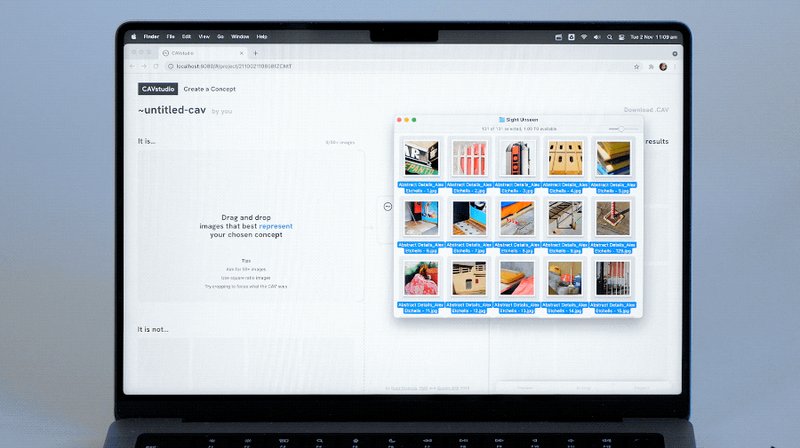Select thumbnail with yellow and pink cushions
The width and height of the screenshot is (800, 448).
(x=517, y=279)
